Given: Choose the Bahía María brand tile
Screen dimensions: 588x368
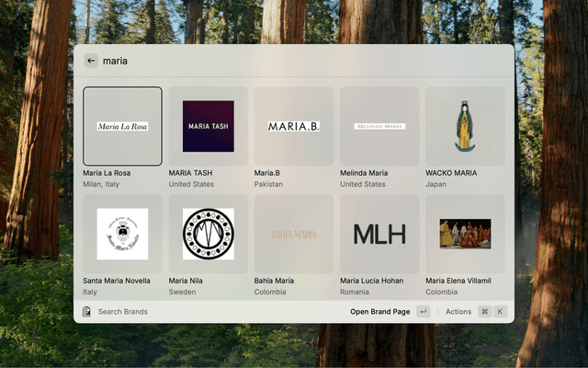Looking at the screenshot, I should [294, 234].
